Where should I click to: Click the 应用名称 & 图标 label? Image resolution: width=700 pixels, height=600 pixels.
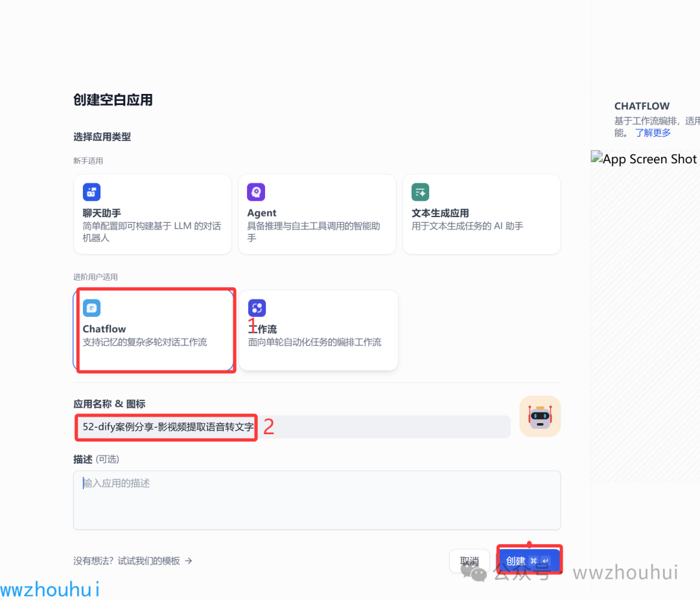click(110, 404)
